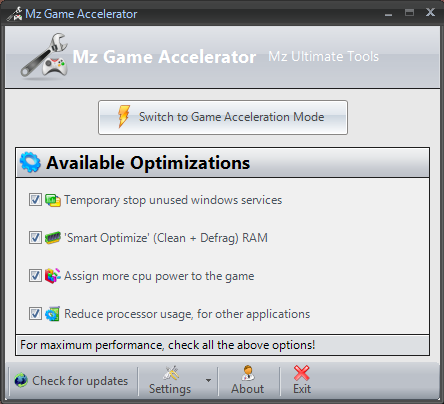Click the green RAM chip icon

[53, 238]
